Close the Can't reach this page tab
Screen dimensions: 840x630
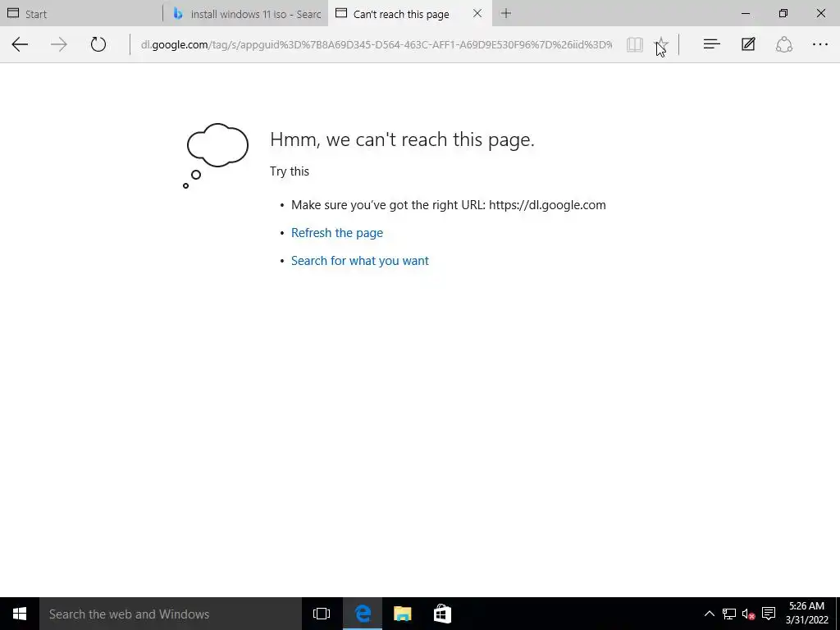477,13
